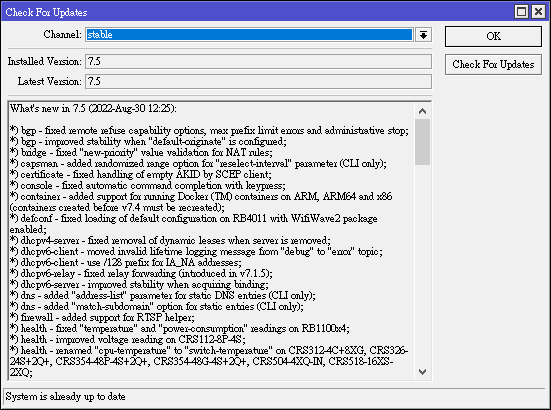
Task: Click the "What's new in 7.5" heading line
Action: (93, 108)
